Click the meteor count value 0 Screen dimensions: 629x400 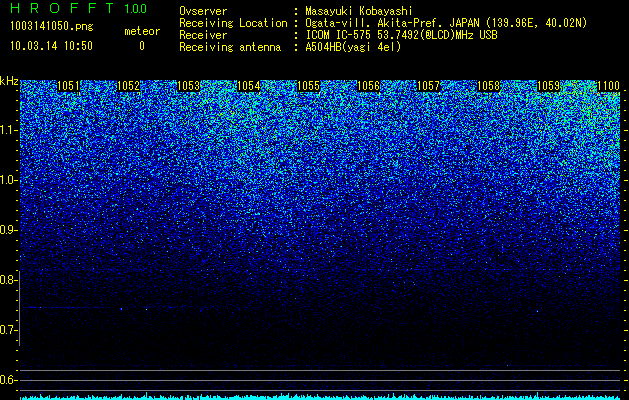(142, 46)
